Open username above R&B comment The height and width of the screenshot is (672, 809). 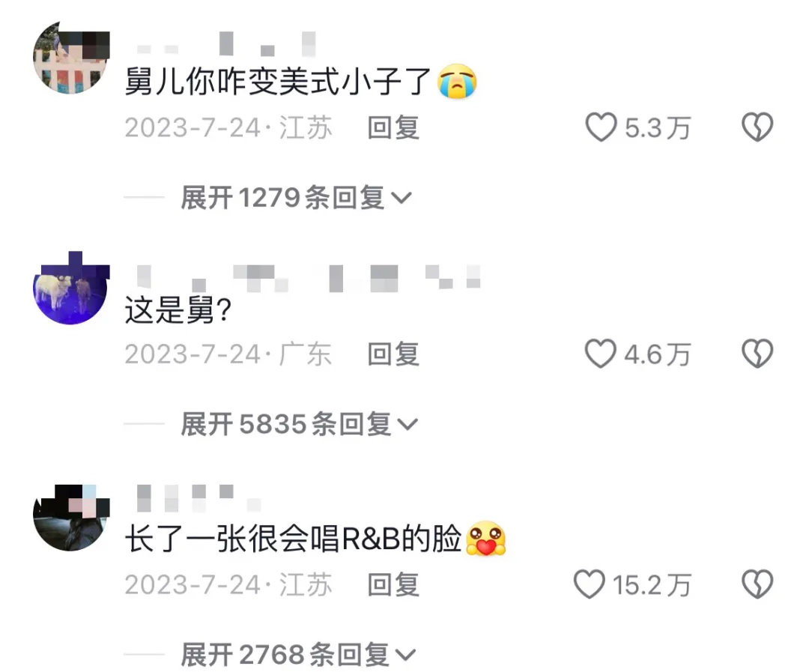[x=199, y=498]
